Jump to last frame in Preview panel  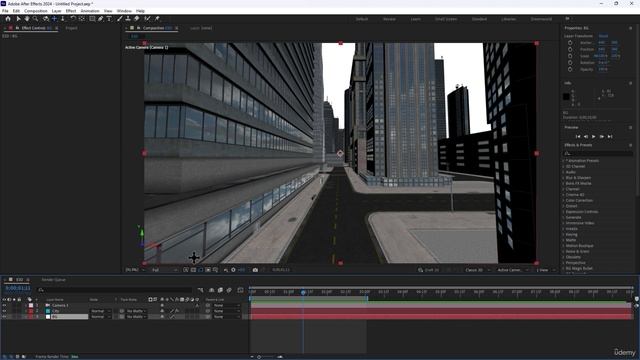pyautogui.click(x=610, y=136)
